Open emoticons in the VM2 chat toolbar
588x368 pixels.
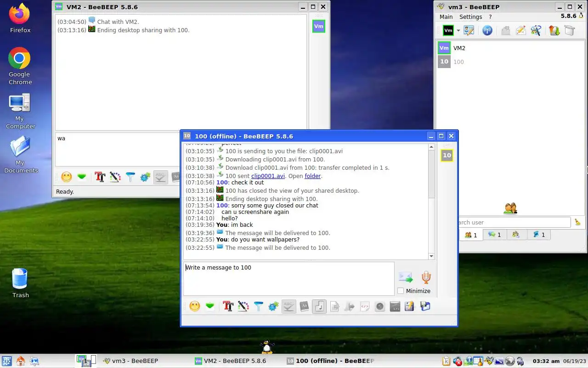click(x=67, y=177)
